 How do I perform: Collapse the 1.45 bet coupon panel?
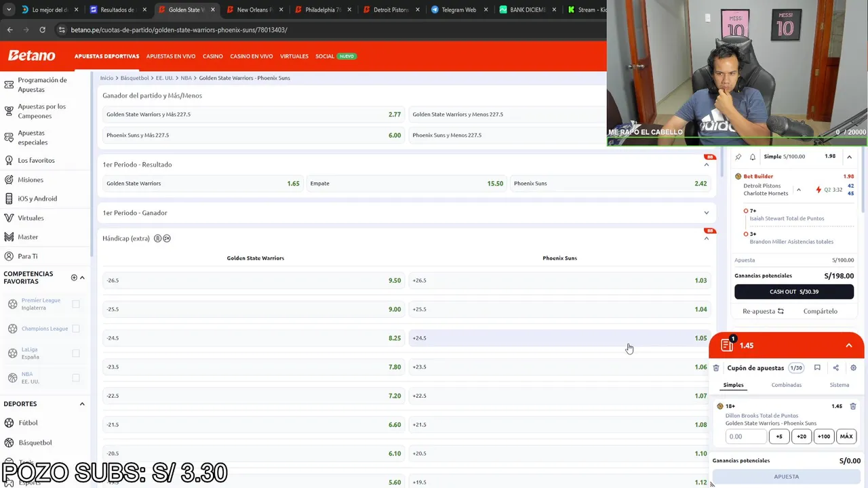tap(848, 346)
